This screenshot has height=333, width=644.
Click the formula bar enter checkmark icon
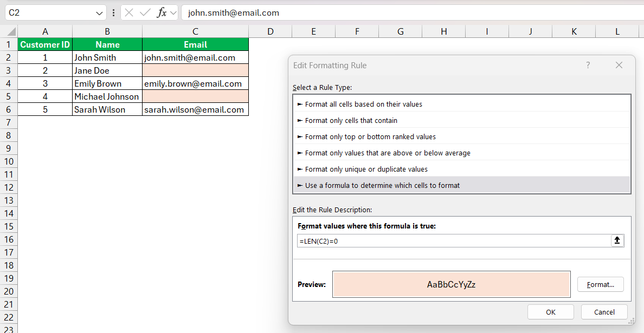145,12
